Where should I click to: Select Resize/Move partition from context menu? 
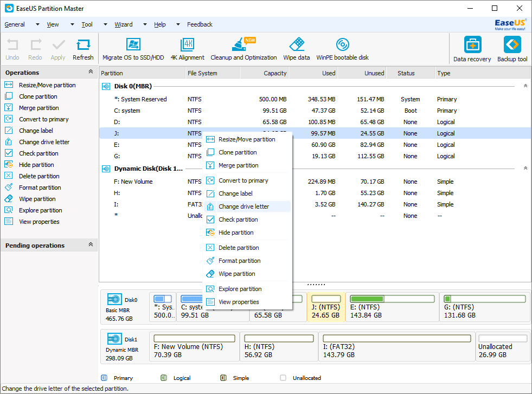247,139
